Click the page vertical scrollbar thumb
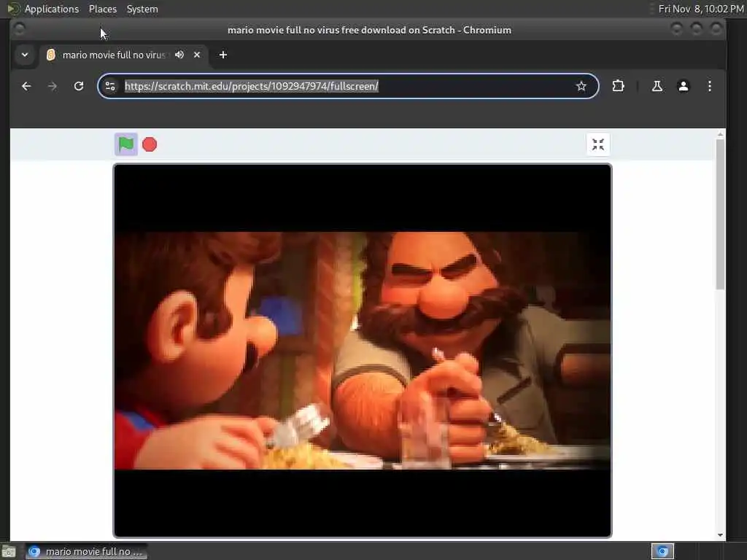The image size is (747, 560). pyautogui.click(x=720, y=214)
